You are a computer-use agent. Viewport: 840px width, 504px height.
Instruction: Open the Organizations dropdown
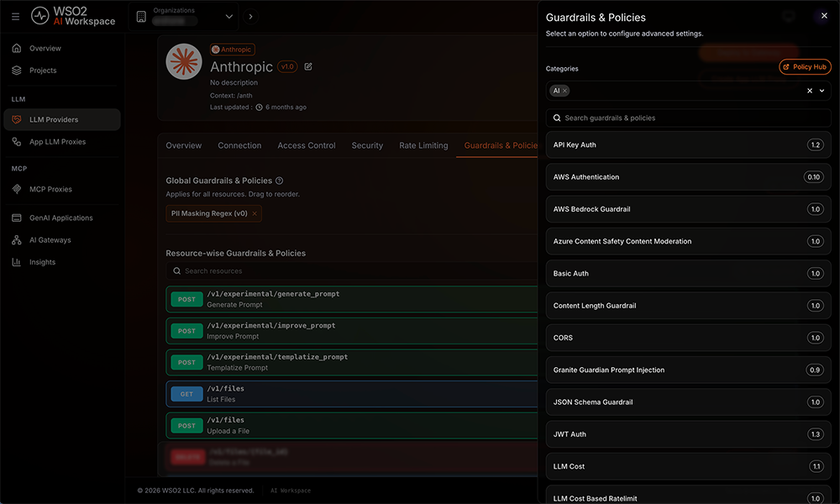[x=185, y=17]
